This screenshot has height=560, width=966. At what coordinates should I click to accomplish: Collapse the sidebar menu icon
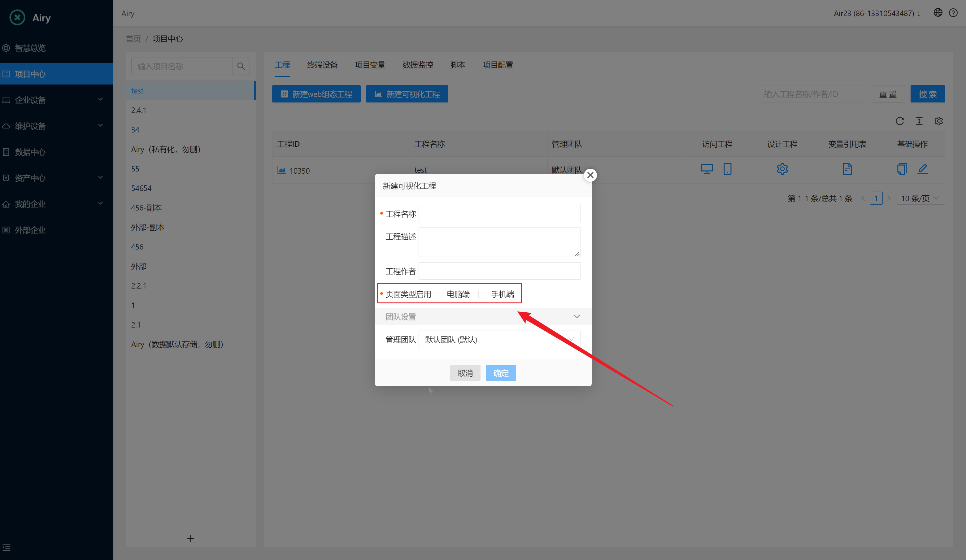coord(7,547)
